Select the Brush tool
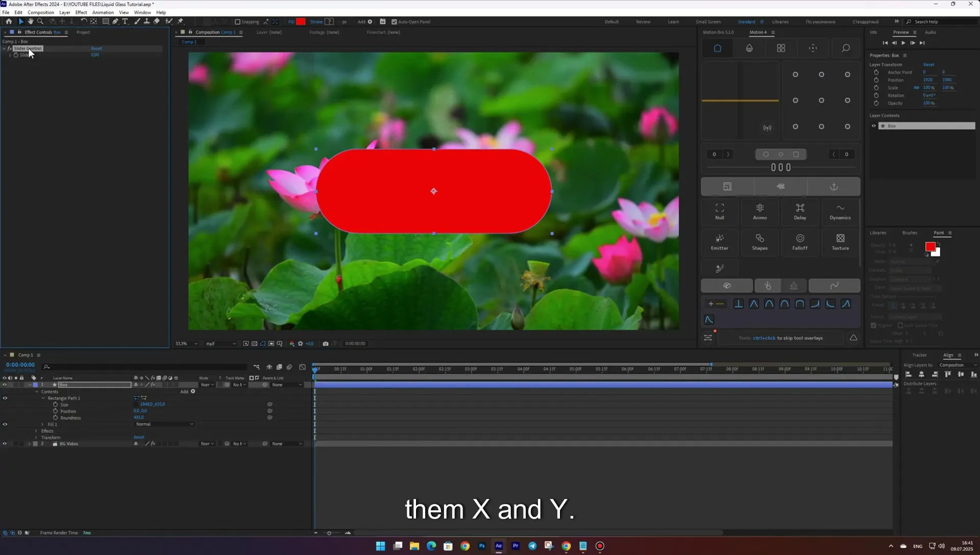 pos(137,21)
